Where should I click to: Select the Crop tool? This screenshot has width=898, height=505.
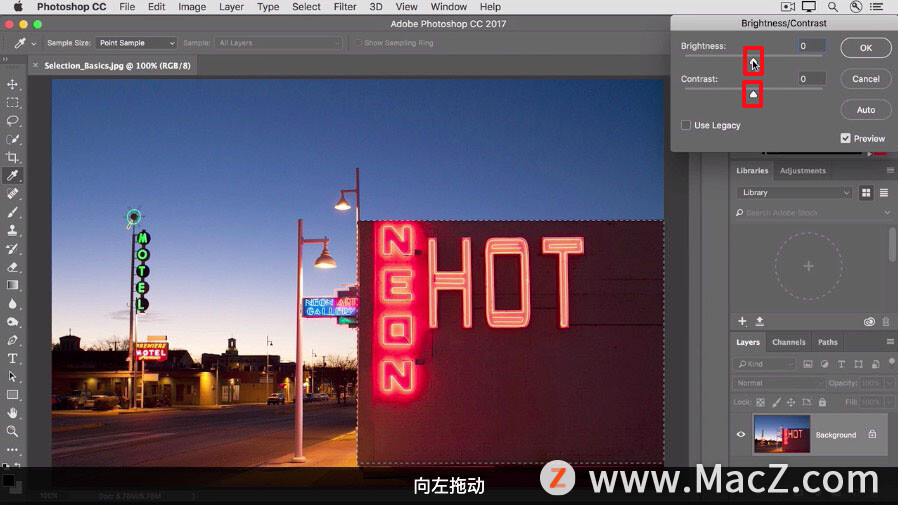coord(12,157)
